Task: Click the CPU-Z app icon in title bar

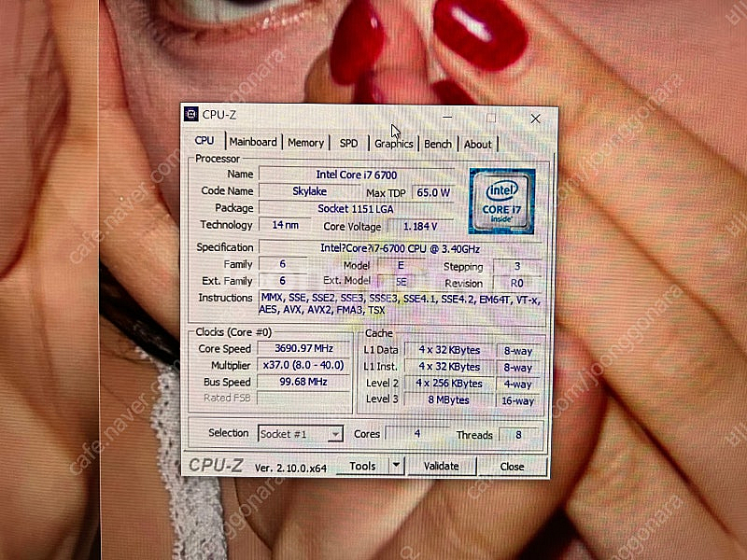Action: point(191,114)
